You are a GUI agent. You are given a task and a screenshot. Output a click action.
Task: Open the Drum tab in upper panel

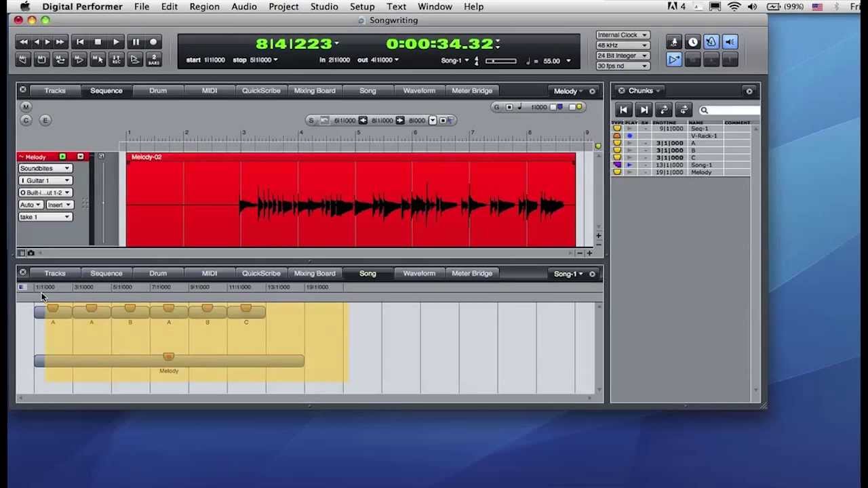pyautogui.click(x=158, y=91)
